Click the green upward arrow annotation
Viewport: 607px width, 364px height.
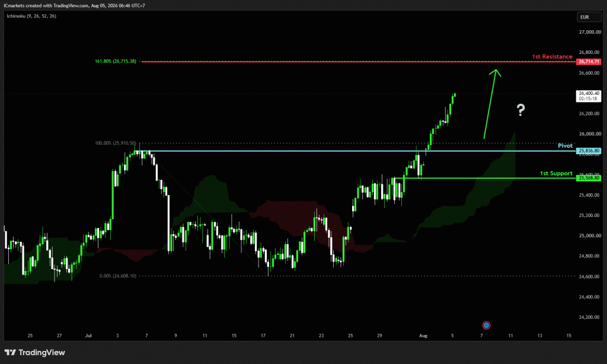coord(492,104)
